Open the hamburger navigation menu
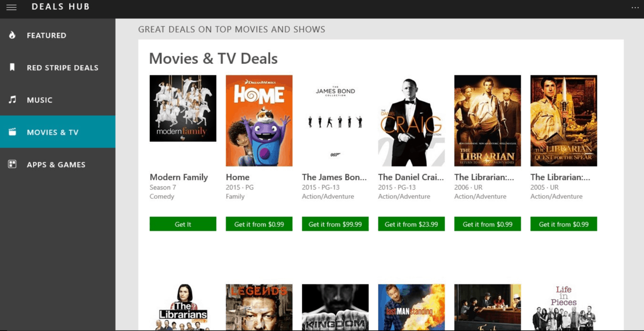This screenshot has width=644, height=331. pyautogui.click(x=11, y=7)
